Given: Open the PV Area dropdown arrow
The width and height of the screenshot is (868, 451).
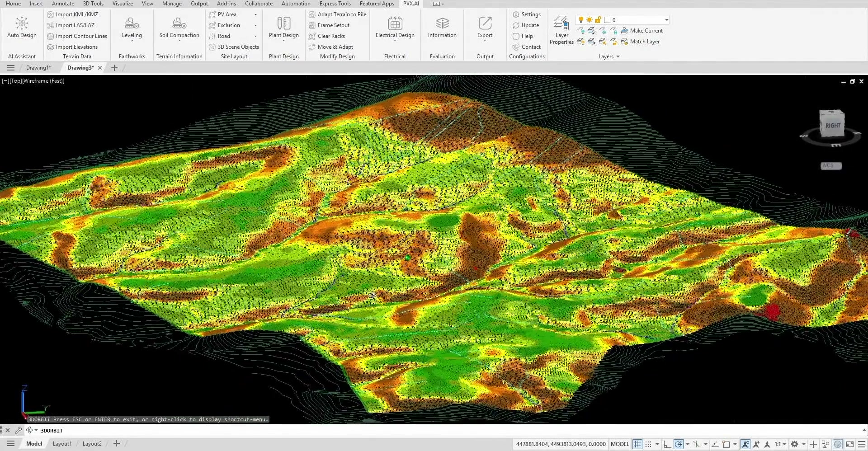Looking at the screenshot, I should coord(255,14).
